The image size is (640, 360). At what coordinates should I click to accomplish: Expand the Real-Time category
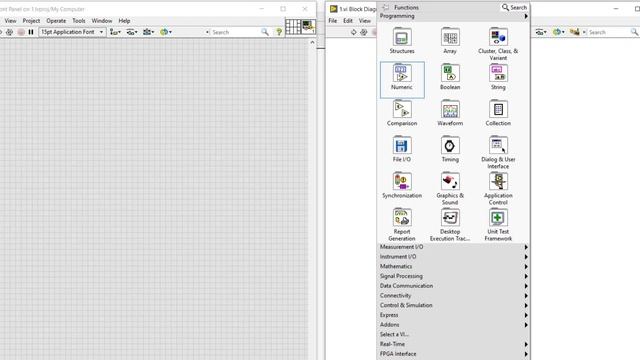point(453,344)
